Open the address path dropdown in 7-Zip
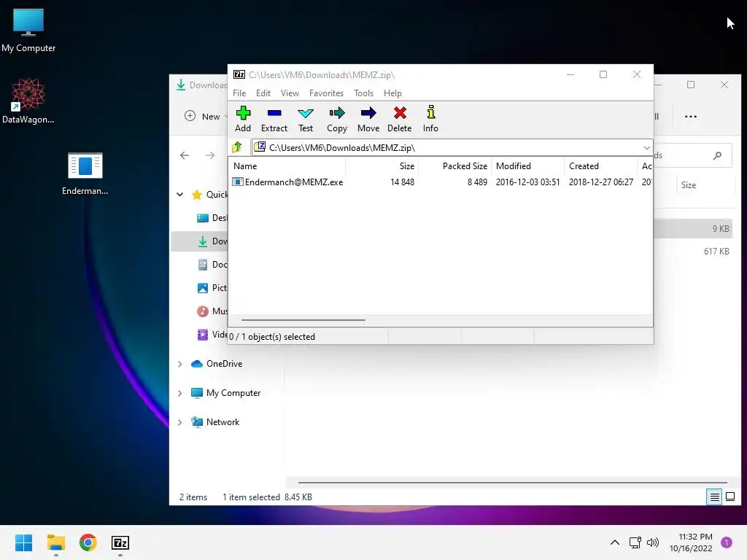The image size is (747, 560). coord(646,147)
